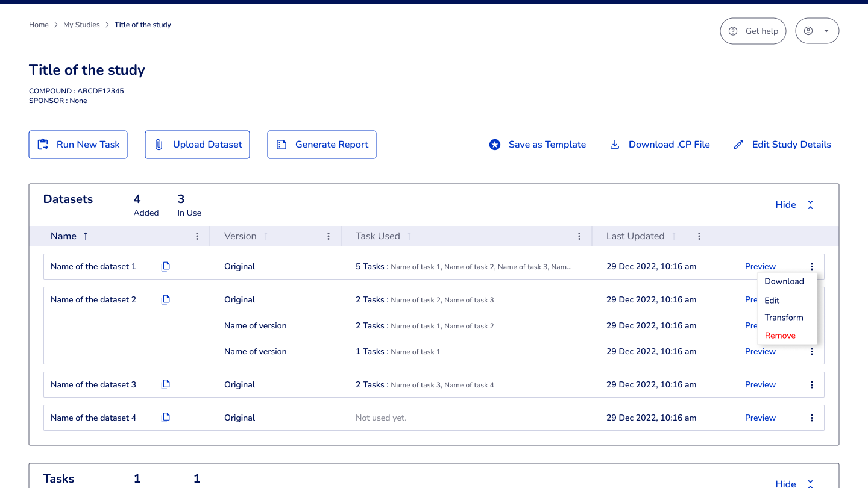Go to Home breadcrumb
Screen dimensions: 868x488
click(x=39, y=25)
